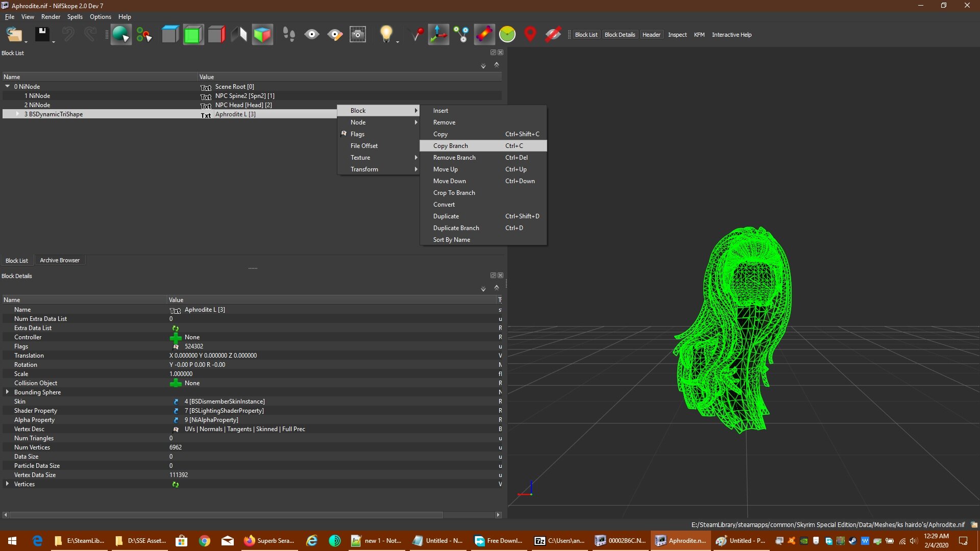Open Steam from the system tray
980x551 pixels.
(852, 541)
